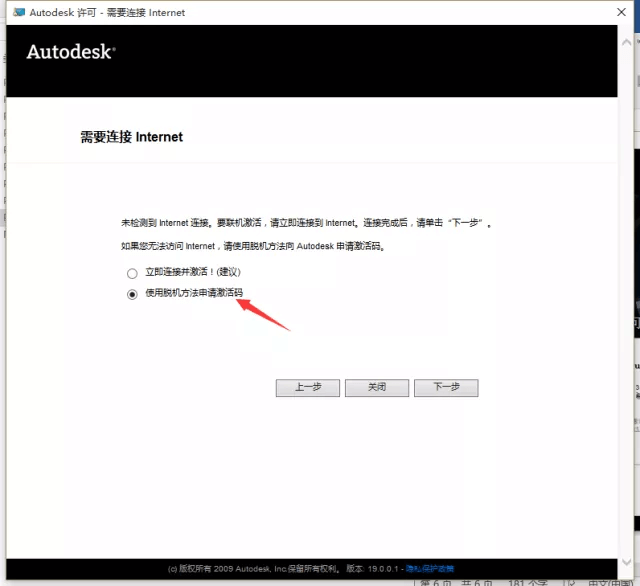Screen dimensions: 640x586
Task: Click the scrollbar up arrow
Action: [x=627, y=42]
